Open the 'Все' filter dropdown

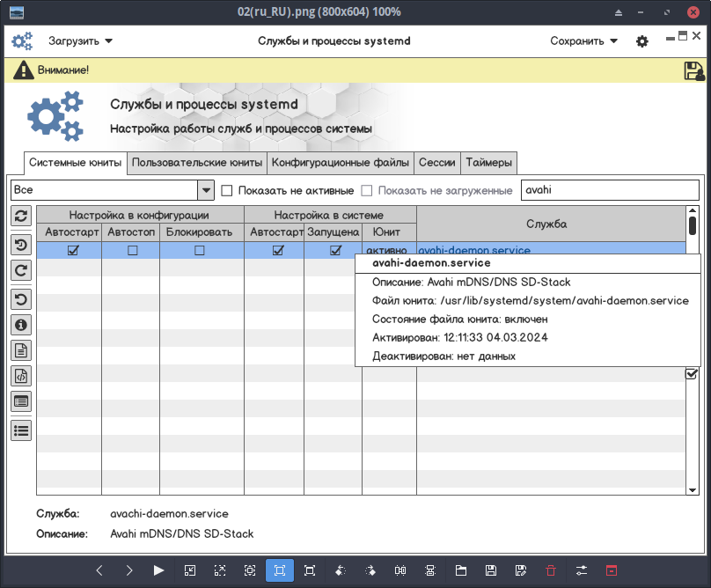[206, 190]
